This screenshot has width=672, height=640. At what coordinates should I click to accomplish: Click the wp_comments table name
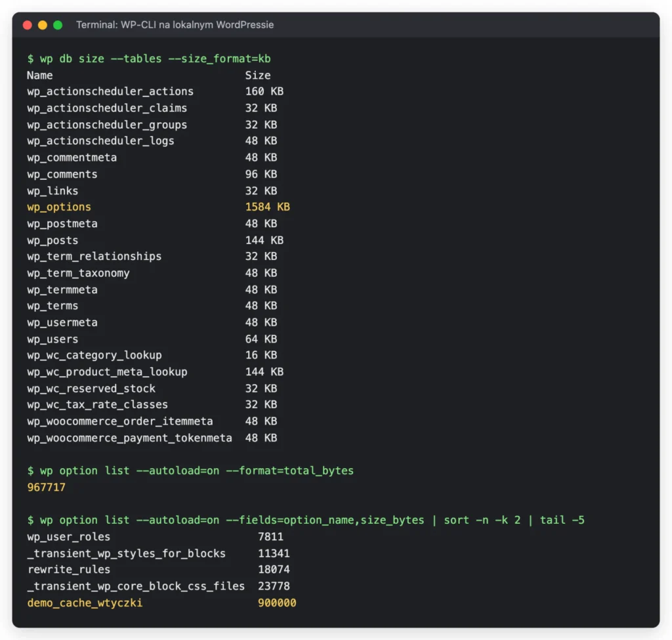pyautogui.click(x=62, y=175)
